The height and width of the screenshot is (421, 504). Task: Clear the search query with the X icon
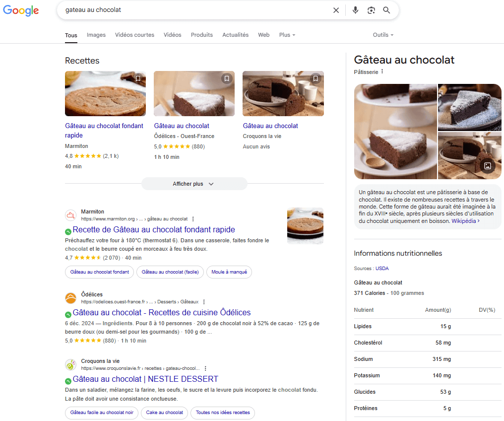[x=336, y=10]
